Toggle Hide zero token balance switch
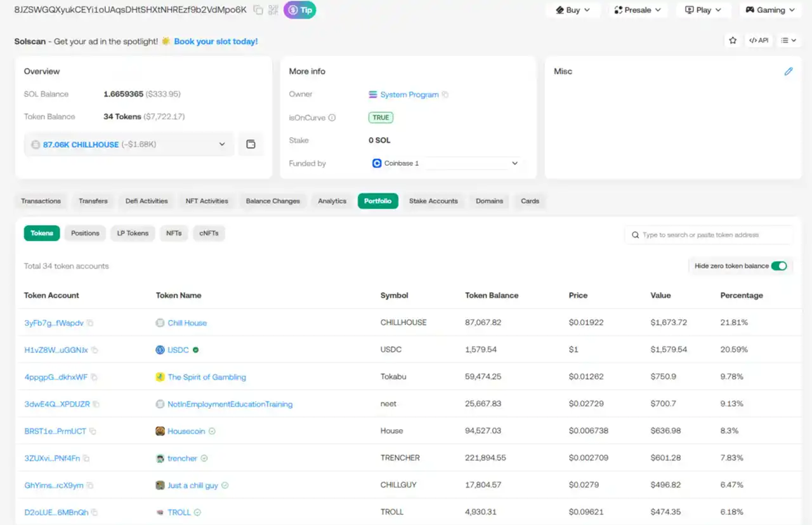This screenshot has height=525, width=812. [780, 265]
